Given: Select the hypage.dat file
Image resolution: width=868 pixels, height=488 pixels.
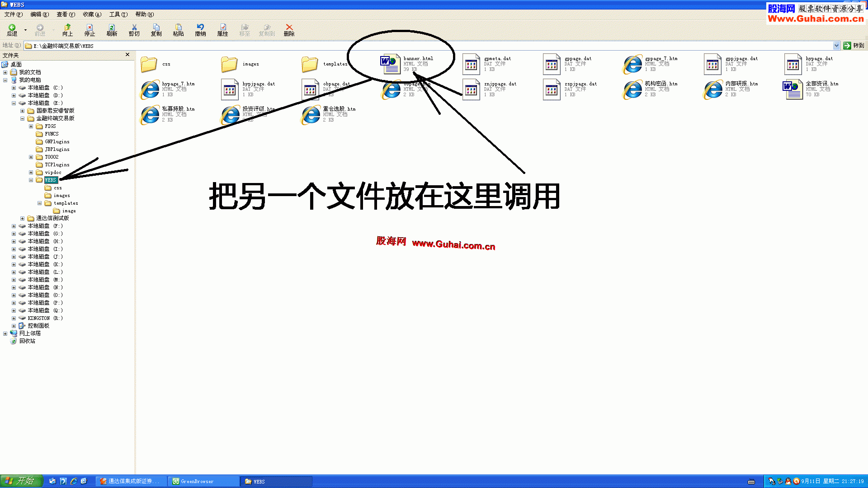Looking at the screenshot, I should (809, 64).
